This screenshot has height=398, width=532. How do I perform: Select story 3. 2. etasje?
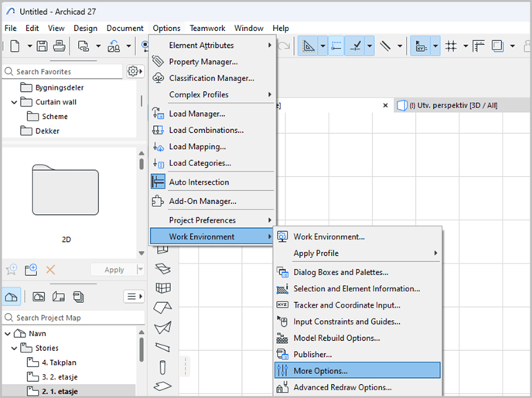[x=53, y=377]
